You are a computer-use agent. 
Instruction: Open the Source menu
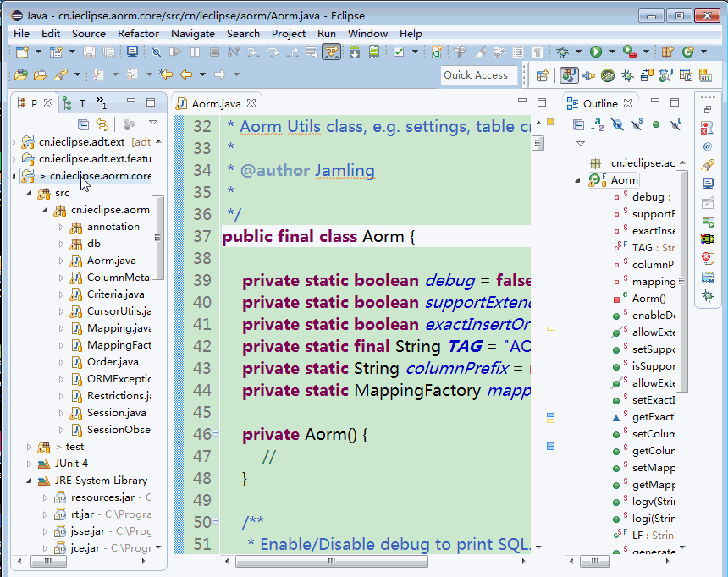89,34
